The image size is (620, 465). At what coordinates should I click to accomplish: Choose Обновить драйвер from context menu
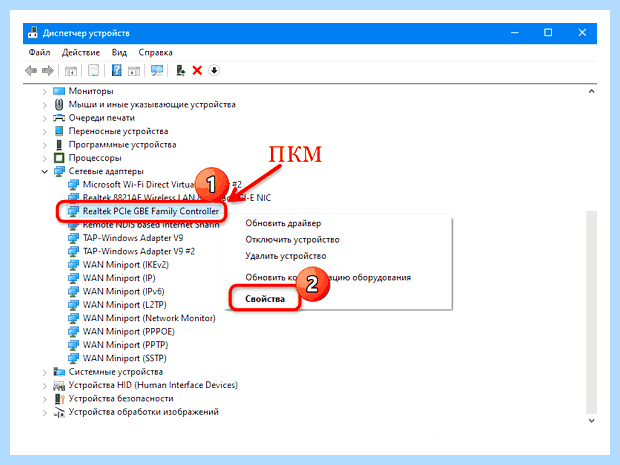(283, 223)
